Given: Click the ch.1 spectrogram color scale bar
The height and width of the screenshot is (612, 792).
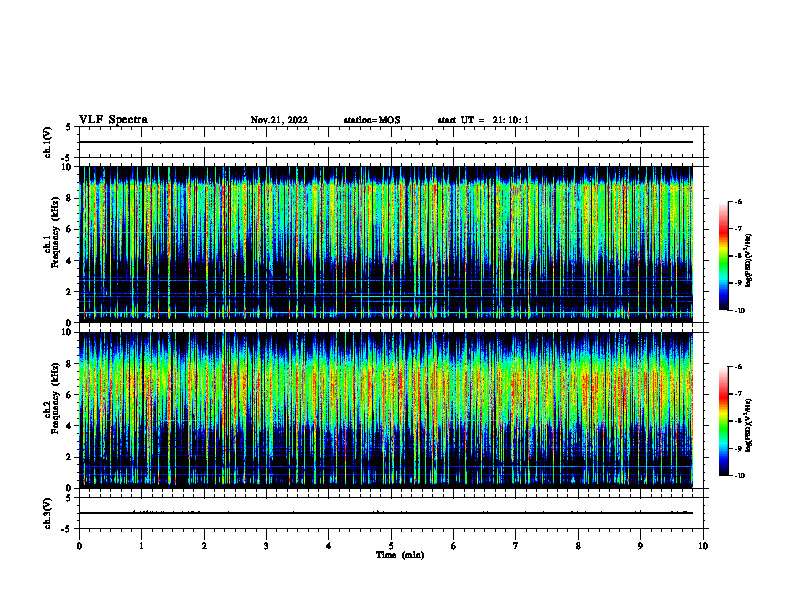Looking at the screenshot, I should click(724, 256).
